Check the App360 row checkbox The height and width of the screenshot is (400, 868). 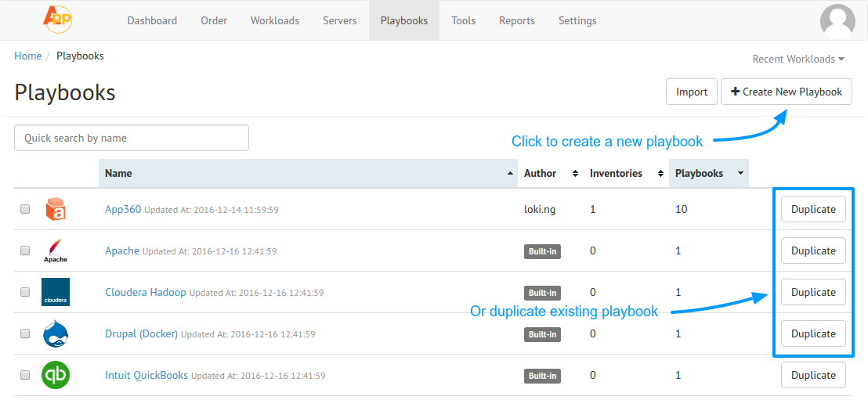click(25, 209)
